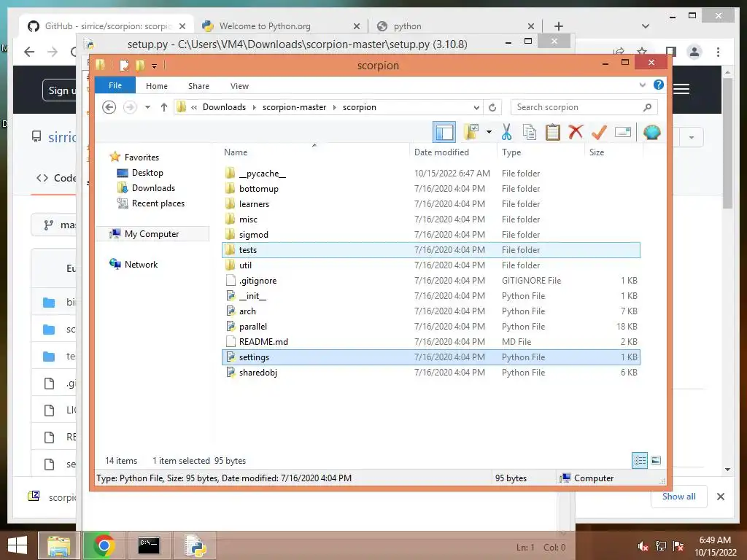The height and width of the screenshot is (560, 747).
Task: Select the sharedobj Python file
Action: (x=430, y=373)
